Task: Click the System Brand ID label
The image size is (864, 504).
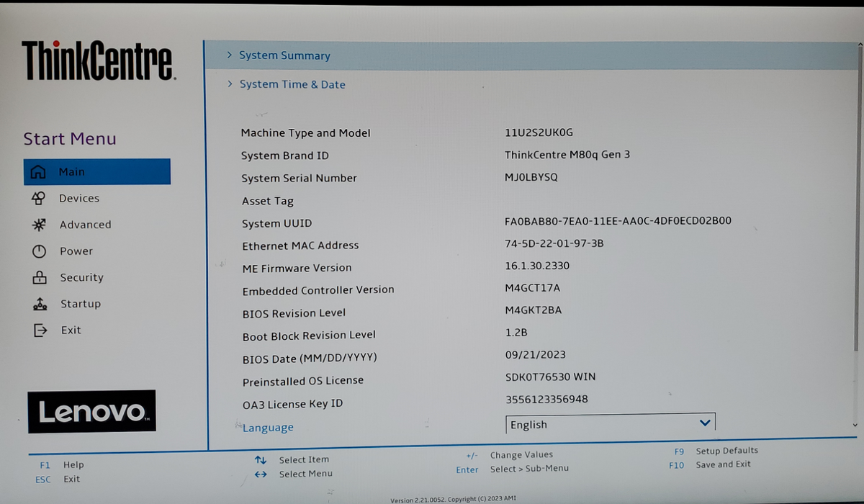Action: coord(285,156)
